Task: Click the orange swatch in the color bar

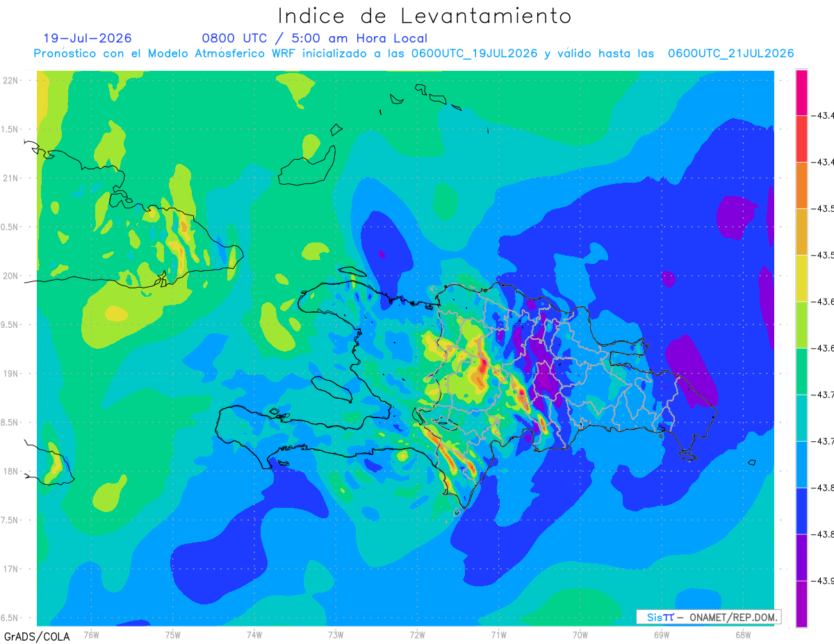Action: tap(801, 185)
